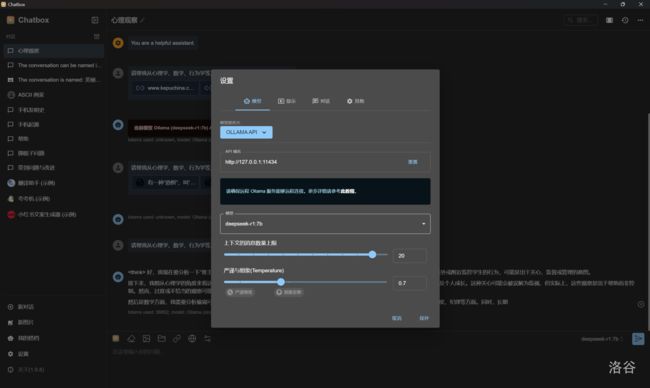
Task: Click the small icon at right edge of last message
Action: (x=640, y=305)
